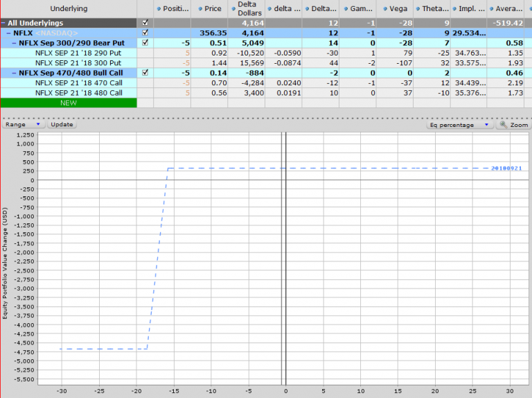Select the NFLX SEP 21 '18 480 Call row
The width and height of the screenshot is (532, 398).
tap(78, 92)
